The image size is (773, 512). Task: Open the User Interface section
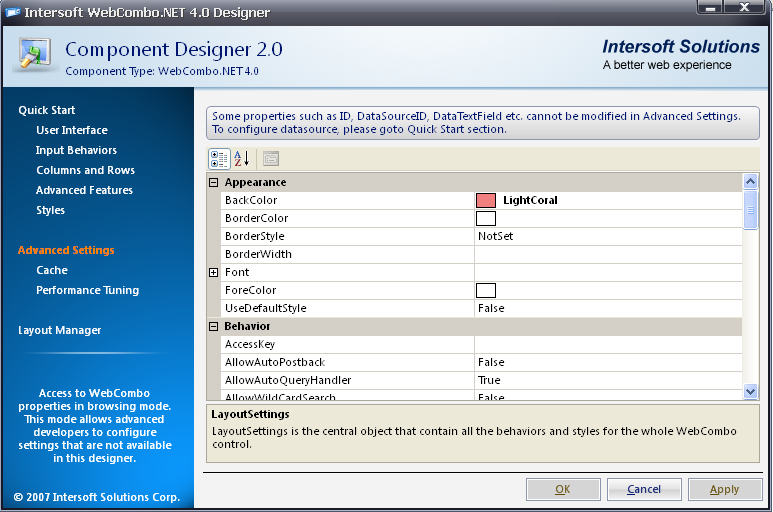71,130
